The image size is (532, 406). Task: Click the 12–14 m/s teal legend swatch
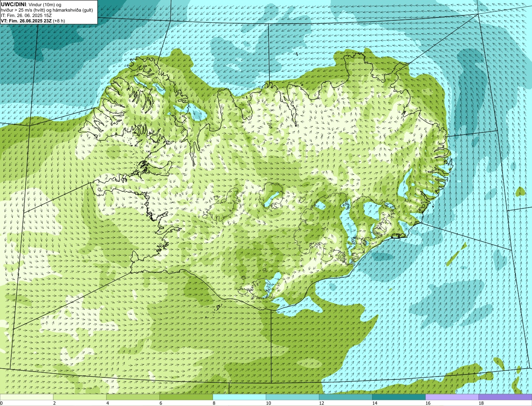click(x=346, y=397)
